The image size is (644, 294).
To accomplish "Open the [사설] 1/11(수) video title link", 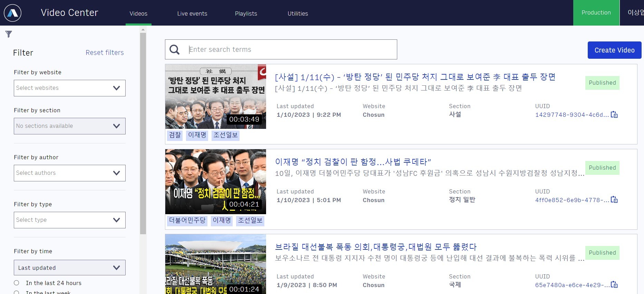I will 415,77.
